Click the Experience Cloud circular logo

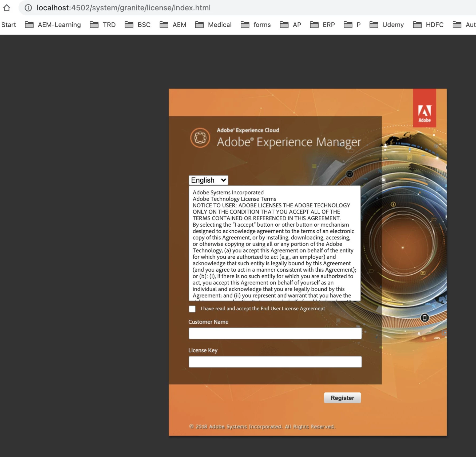click(x=200, y=138)
